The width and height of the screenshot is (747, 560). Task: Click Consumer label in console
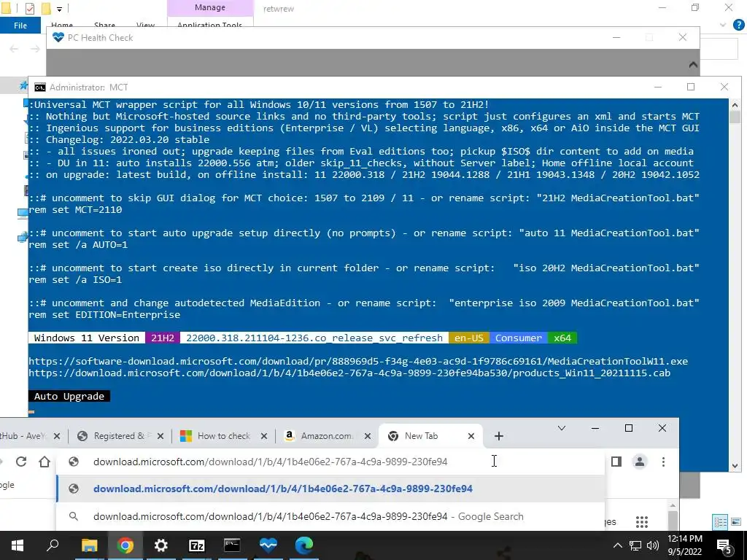click(x=519, y=338)
